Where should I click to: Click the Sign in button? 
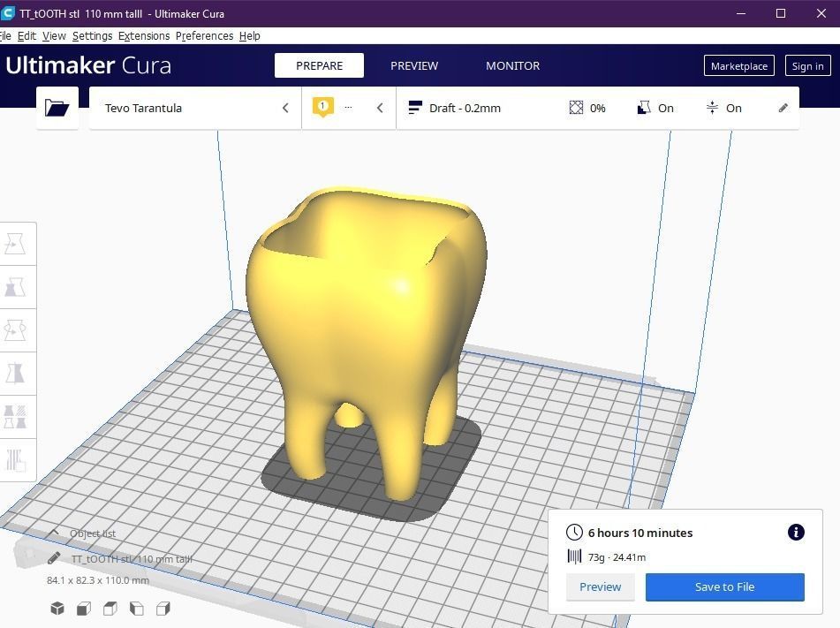pos(807,66)
